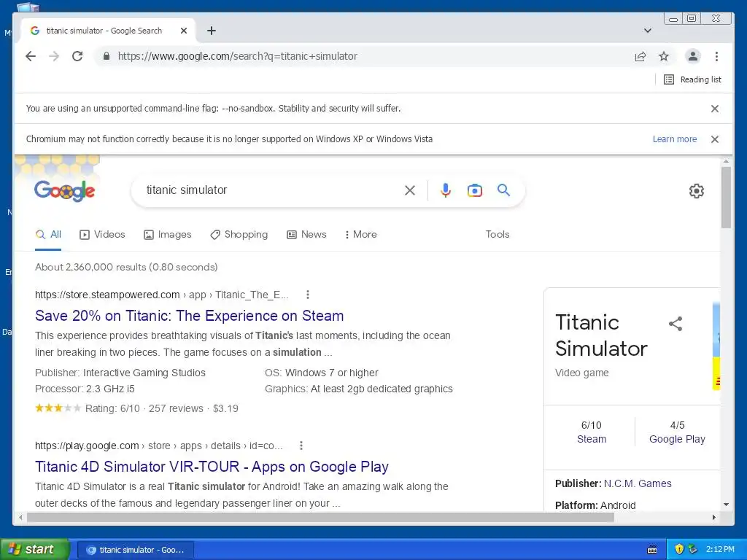Image resolution: width=747 pixels, height=560 pixels.
Task: Click the play.google.com URL breadcrumb text
Action: click(158, 446)
